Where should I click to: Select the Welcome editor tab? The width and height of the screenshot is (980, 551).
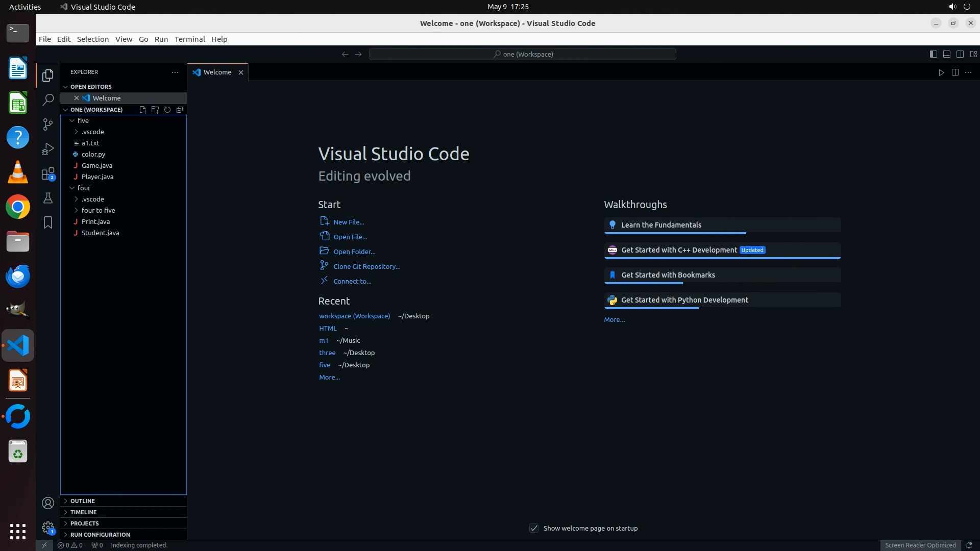click(217, 72)
